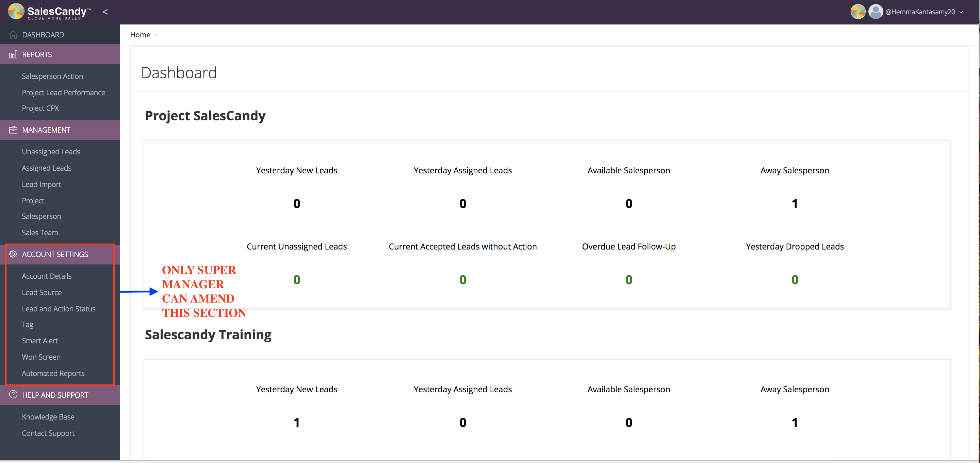Click the Home breadcrumb link

(140, 35)
